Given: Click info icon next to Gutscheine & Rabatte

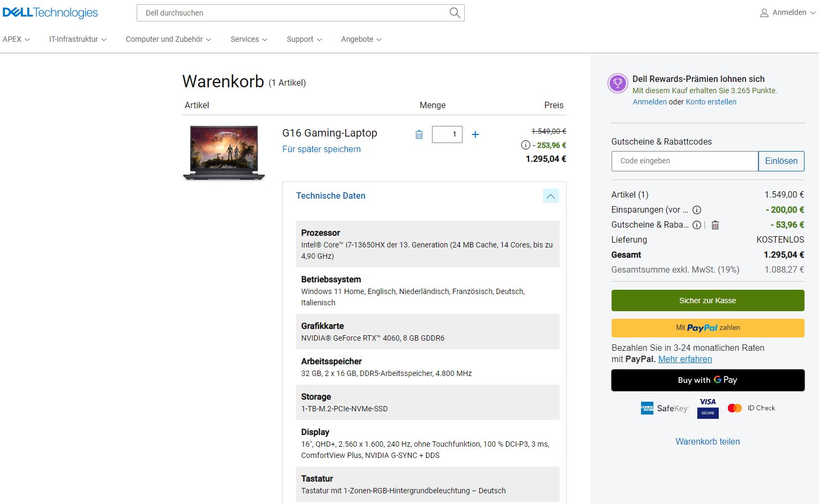Looking at the screenshot, I should click(697, 225).
